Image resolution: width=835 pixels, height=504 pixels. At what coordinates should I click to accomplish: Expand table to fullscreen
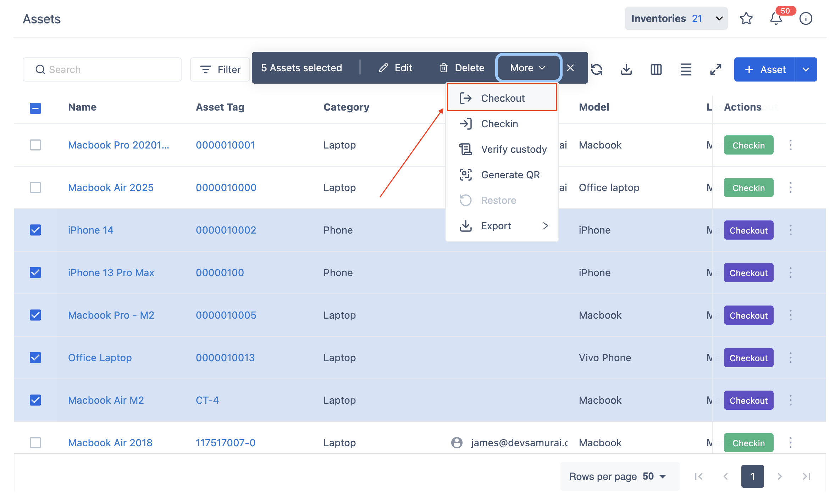(x=715, y=69)
